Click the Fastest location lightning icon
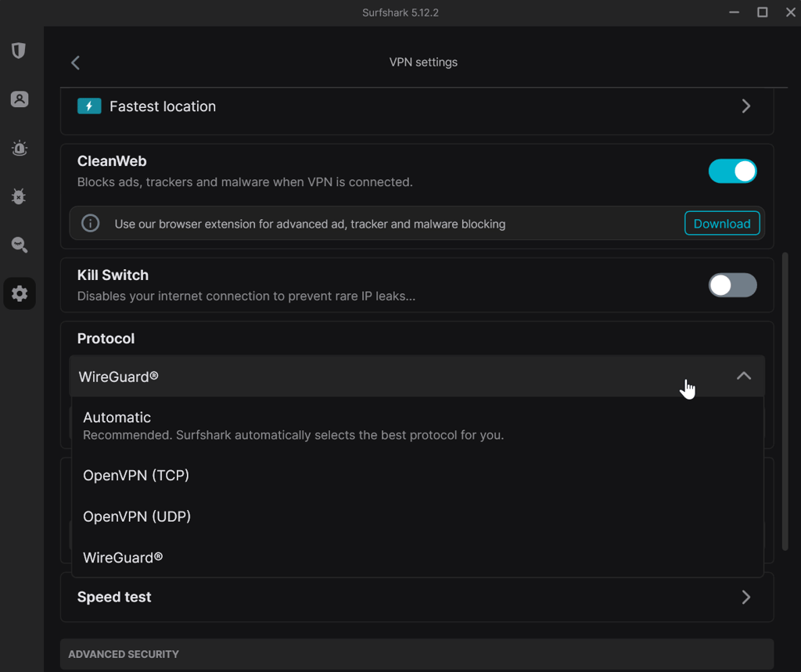The image size is (801, 672). pos(89,106)
